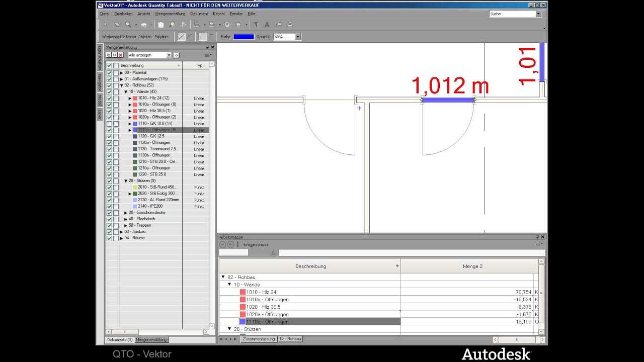Collapse the 10 - Wände node

(126, 92)
